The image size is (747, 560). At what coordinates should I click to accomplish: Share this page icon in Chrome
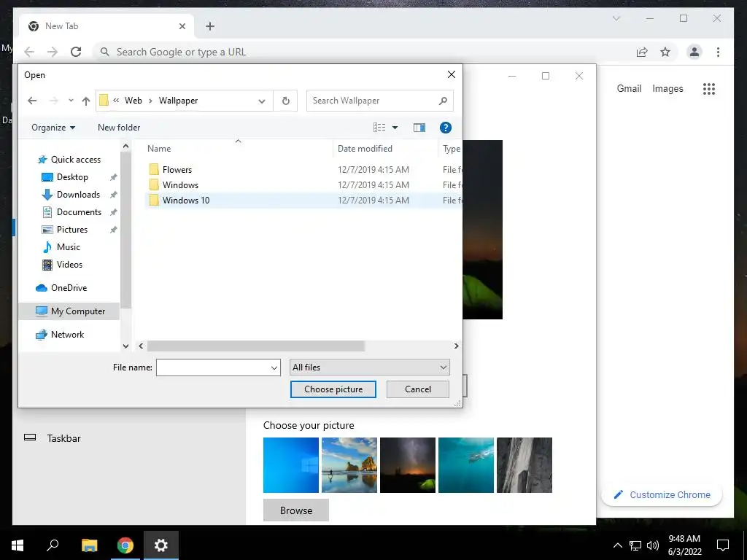(642, 52)
